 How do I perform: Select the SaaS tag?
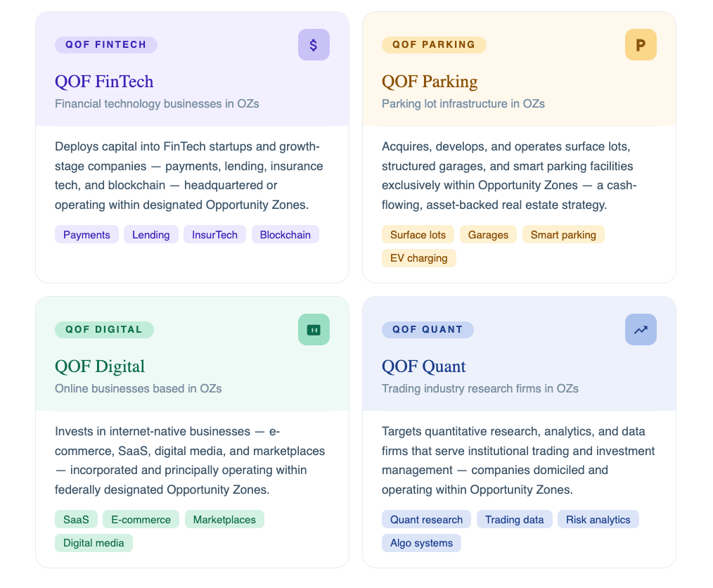76,520
